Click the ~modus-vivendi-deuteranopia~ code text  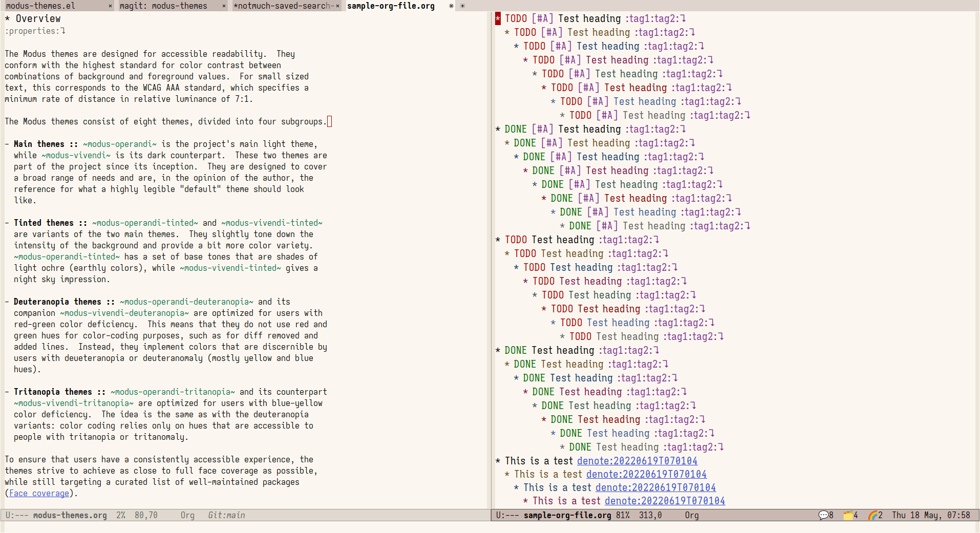pos(124,313)
